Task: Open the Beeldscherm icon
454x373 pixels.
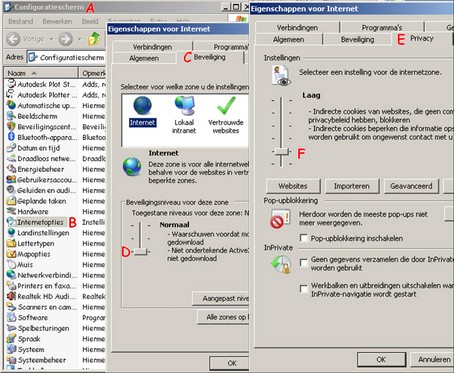Action: tap(12, 116)
